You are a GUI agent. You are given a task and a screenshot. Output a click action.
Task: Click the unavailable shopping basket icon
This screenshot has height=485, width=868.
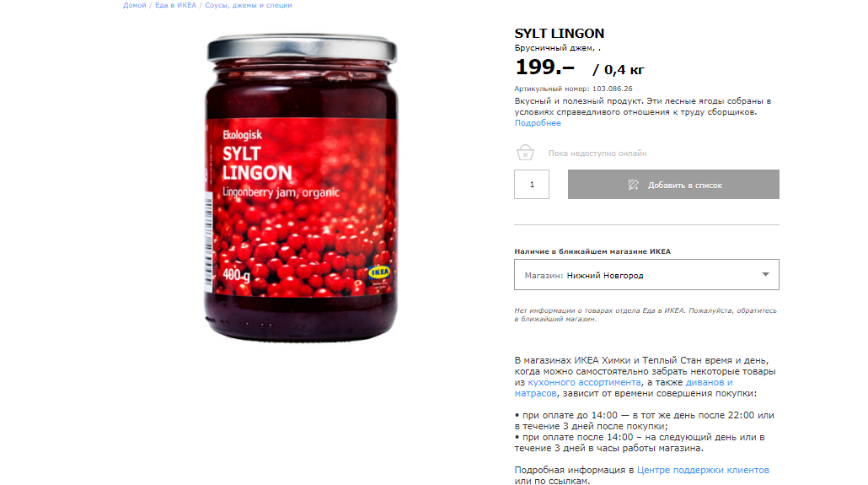pos(525,153)
